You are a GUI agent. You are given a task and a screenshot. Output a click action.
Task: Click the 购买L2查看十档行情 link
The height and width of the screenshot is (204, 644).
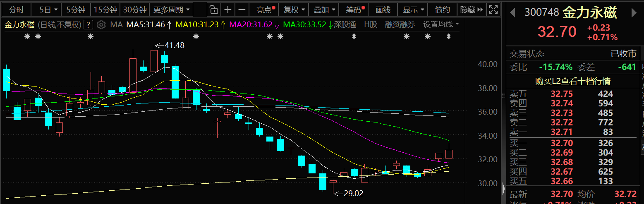pos(572,82)
